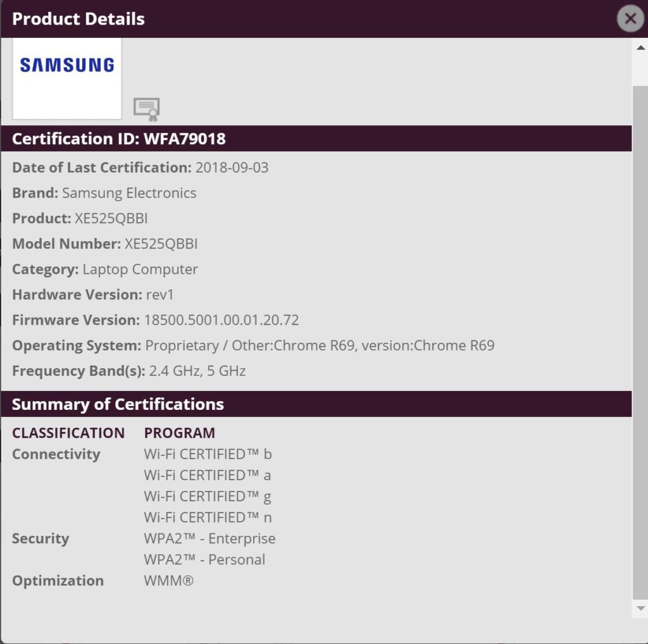Select the Date of Last Certification value
This screenshot has width=648, height=644.
click(232, 168)
